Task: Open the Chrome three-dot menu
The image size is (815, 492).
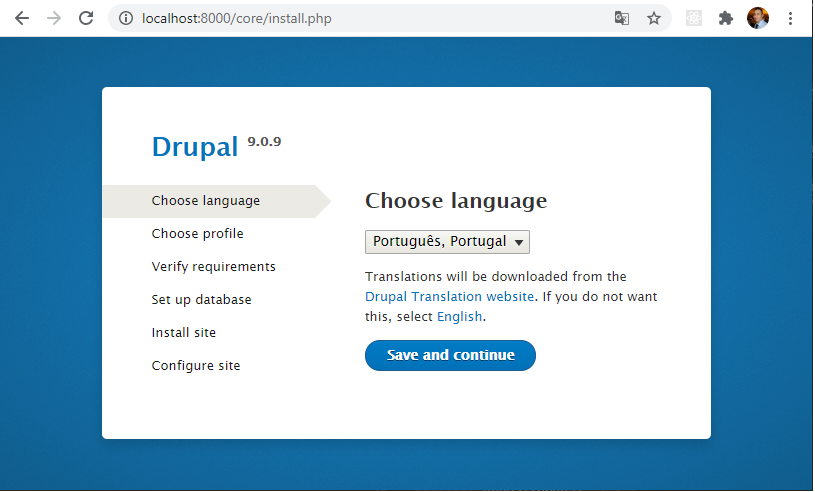Action: pos(790,19)
